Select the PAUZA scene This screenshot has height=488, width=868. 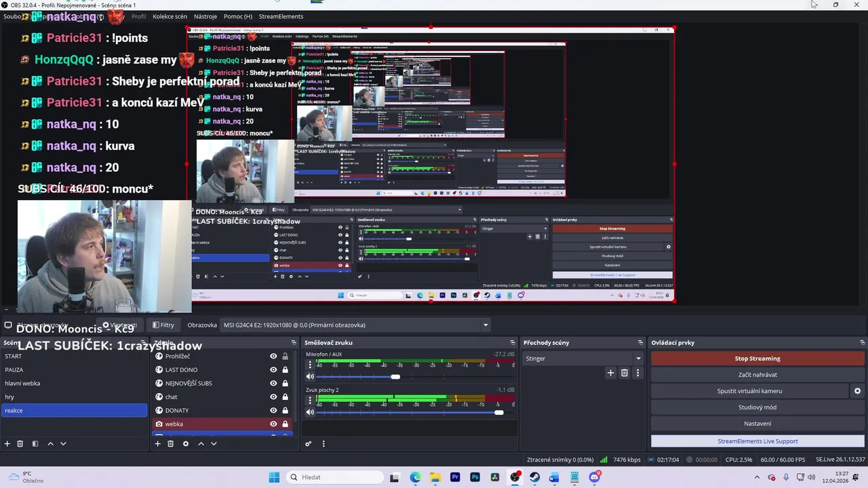[74, 369]
